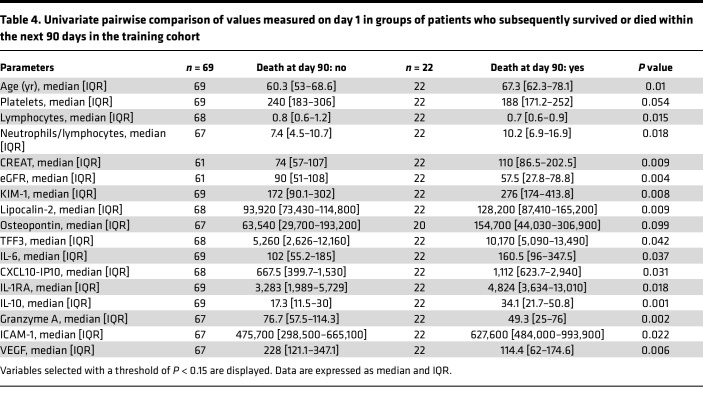
Task: Select the CREAT value 74 [57–107]
Action: [x=301, y=162]
